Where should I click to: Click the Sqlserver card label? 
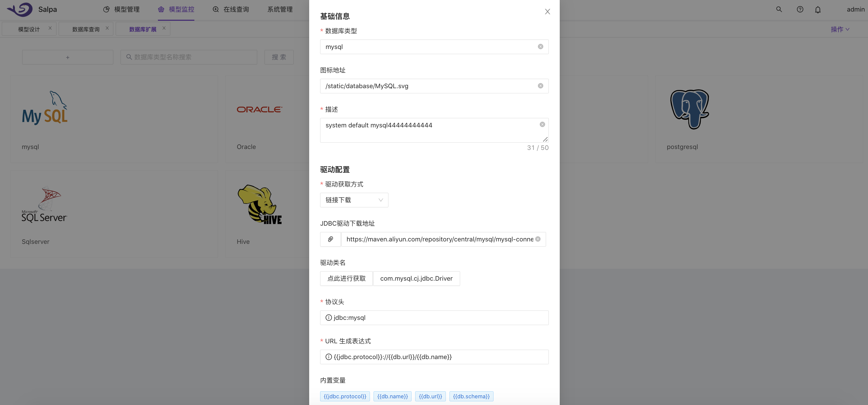tap(35, 241)
